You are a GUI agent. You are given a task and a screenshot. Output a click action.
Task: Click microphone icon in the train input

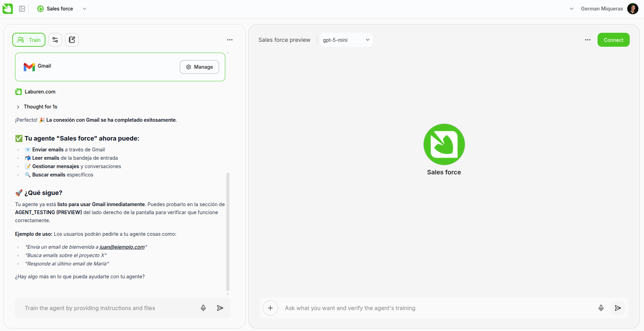tap(203, 308)
